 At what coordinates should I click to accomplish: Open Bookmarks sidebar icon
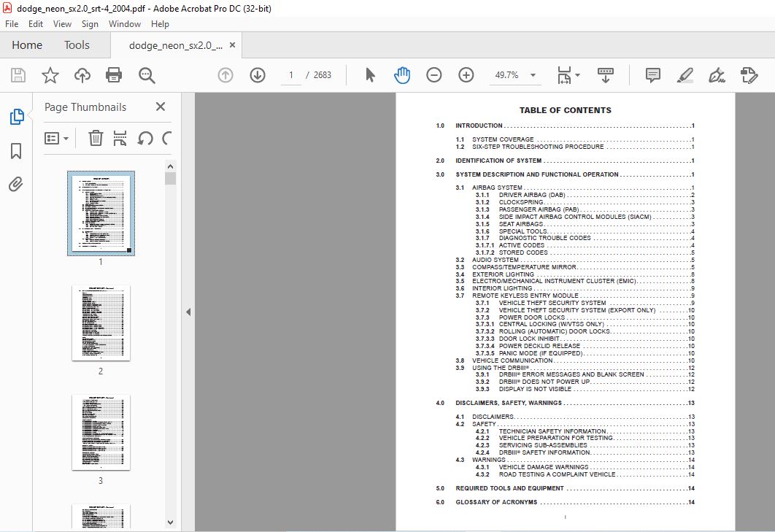16,151
